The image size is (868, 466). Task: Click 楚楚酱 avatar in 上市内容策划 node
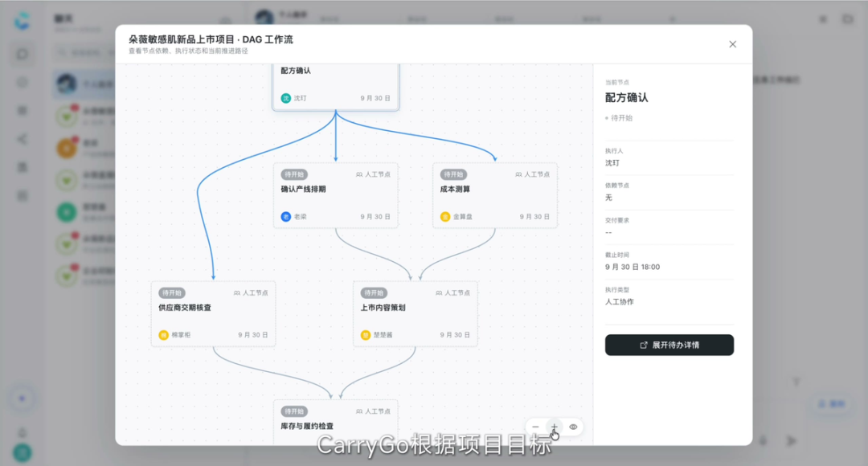click(x=366, y=335)
